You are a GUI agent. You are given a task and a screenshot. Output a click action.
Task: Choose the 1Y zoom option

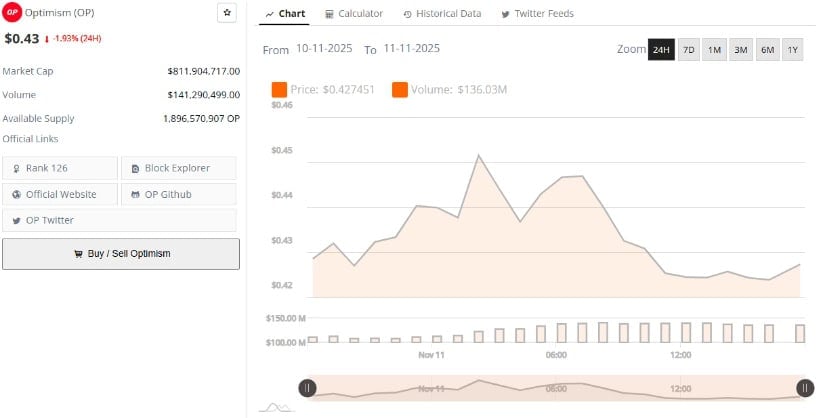(792, 50)
